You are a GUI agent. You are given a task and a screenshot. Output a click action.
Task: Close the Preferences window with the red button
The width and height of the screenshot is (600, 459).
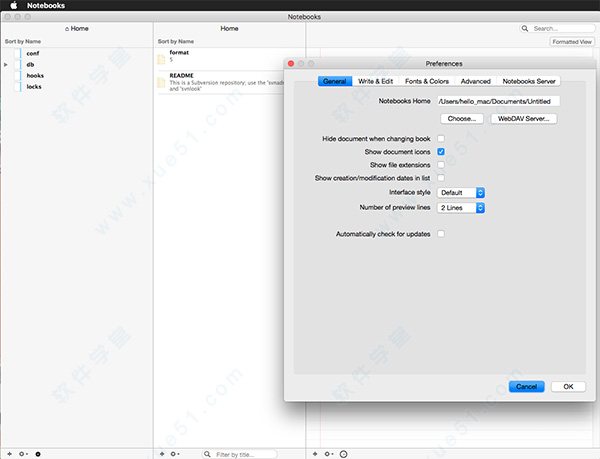[x=291, y=63]
